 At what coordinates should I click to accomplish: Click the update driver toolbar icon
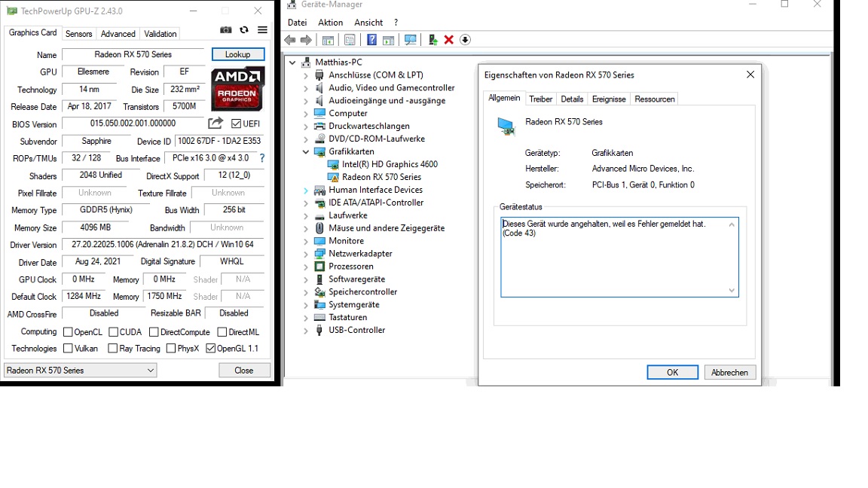tap(433, 40)
